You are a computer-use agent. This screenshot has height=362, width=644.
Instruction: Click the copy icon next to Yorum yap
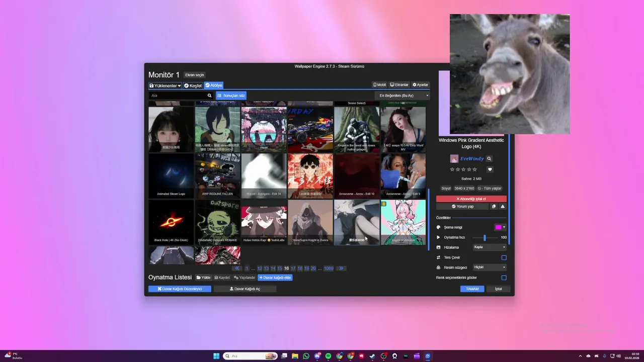[x=494, y=206]
